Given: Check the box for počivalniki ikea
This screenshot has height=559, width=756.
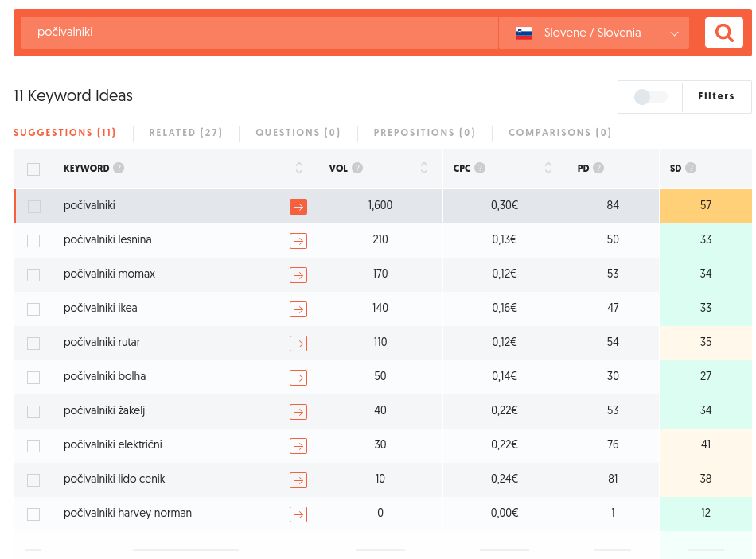Looking at the screenshot, I should [33, 309].
